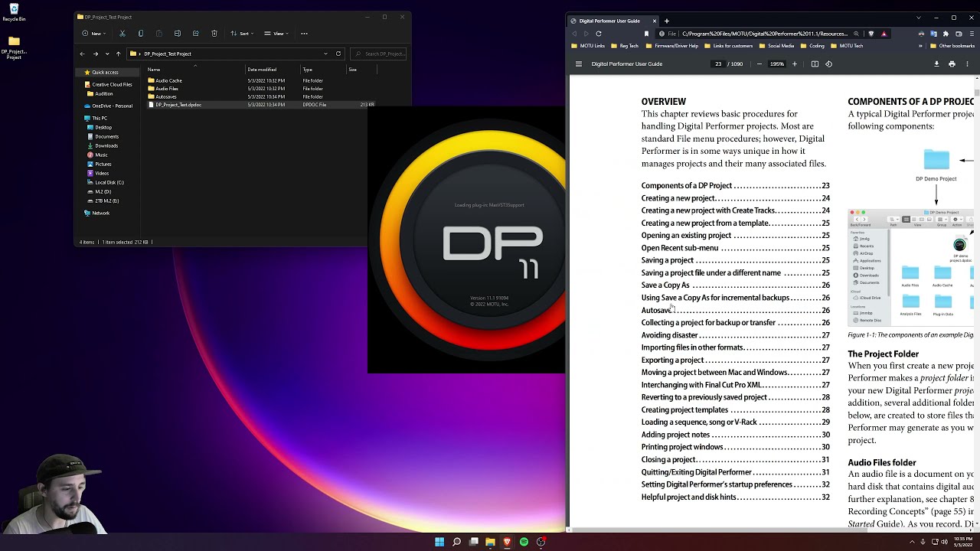
Task: Go to 'Exporting a project' contents link
Action: click(735, 360)
